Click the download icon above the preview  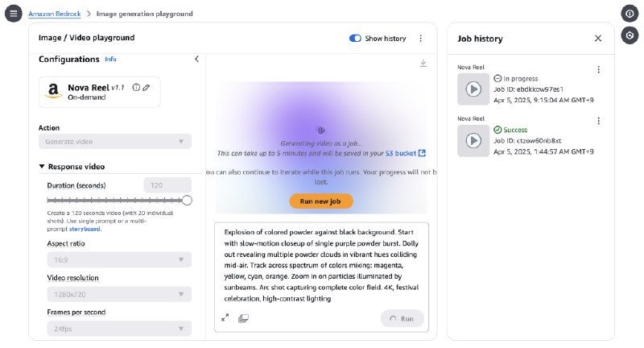(423, 64)
